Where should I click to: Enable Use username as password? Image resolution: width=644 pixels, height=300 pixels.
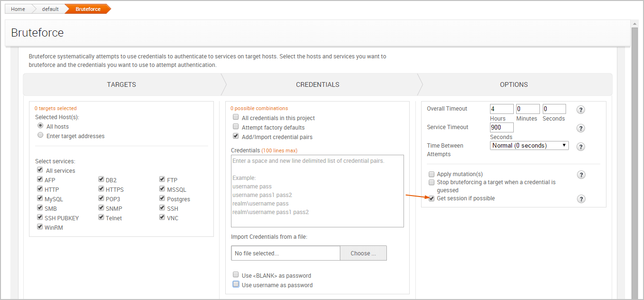coord(236,284)
